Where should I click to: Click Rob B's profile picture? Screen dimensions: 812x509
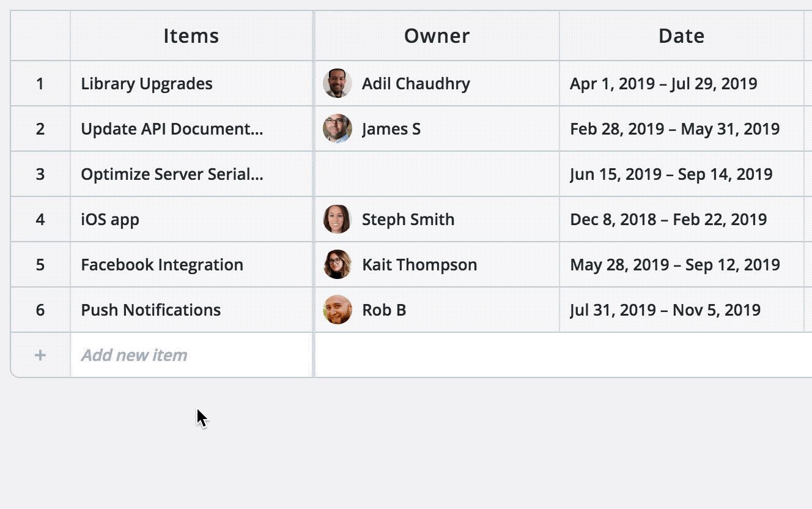click(x=337, y=310)
